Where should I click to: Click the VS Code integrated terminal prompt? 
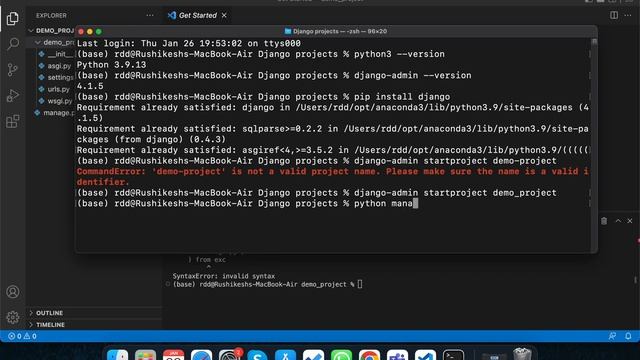coord(267,284)
